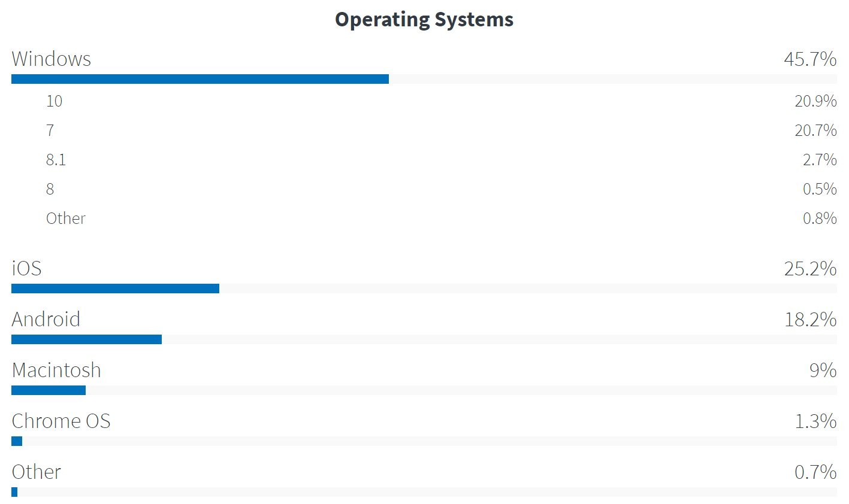Click the Operating Systems chart title
Image resolution: width=849 pixels, height=504 pixels.
tap(424, 20)
